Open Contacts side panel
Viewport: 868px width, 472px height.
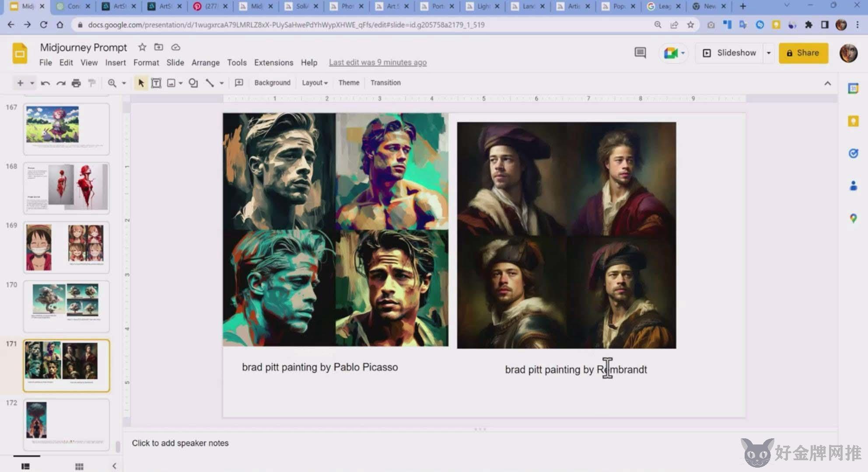click(x=853, y=186)
